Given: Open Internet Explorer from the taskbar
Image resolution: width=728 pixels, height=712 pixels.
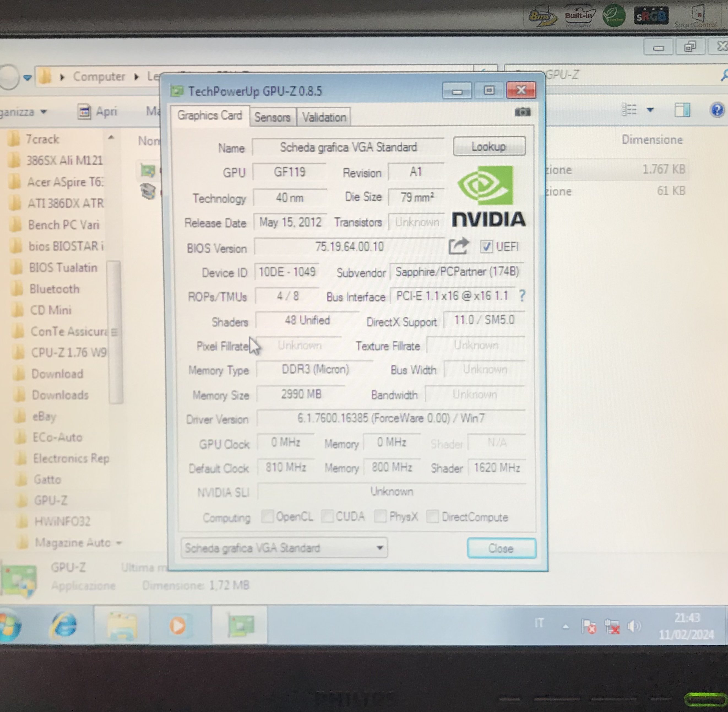Looking at the screenshot, I should (x=64, y=625).
